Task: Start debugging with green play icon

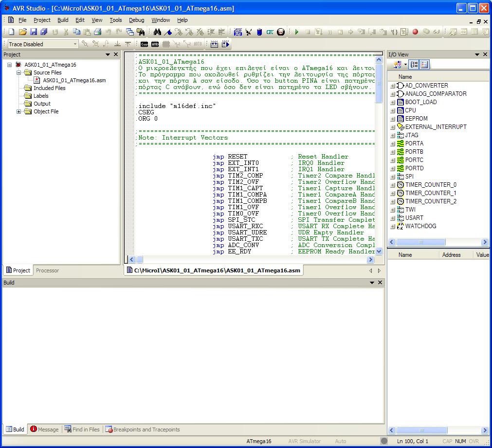Action: [297, 32]
